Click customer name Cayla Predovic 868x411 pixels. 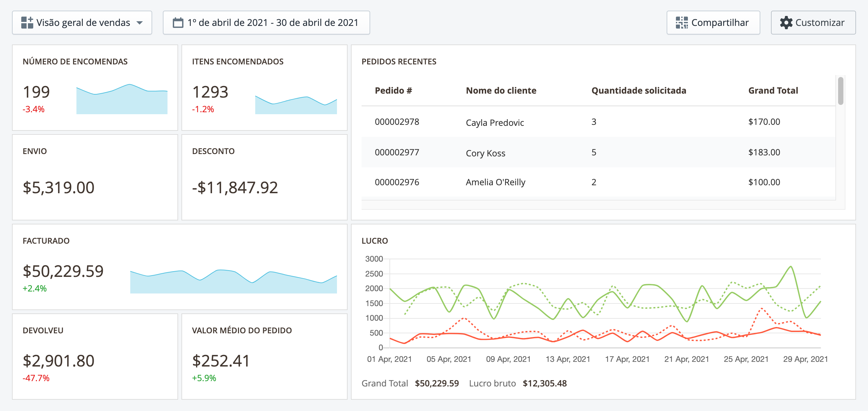point(495,123)
